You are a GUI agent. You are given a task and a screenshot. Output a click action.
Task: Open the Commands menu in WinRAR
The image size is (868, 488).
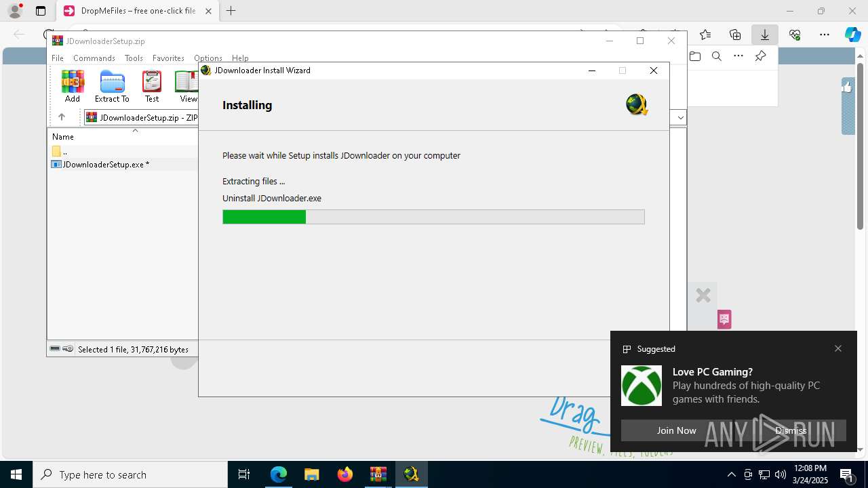click(94, 58)
